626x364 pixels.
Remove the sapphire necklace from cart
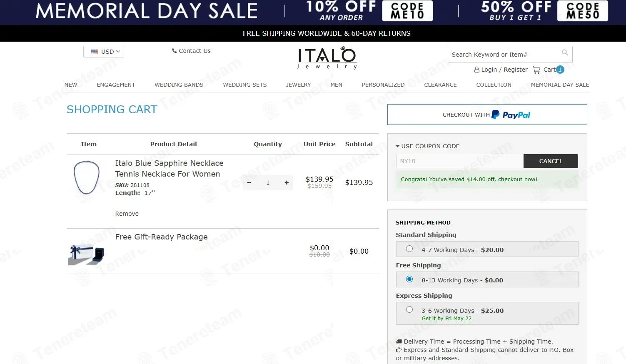[127, 214]
